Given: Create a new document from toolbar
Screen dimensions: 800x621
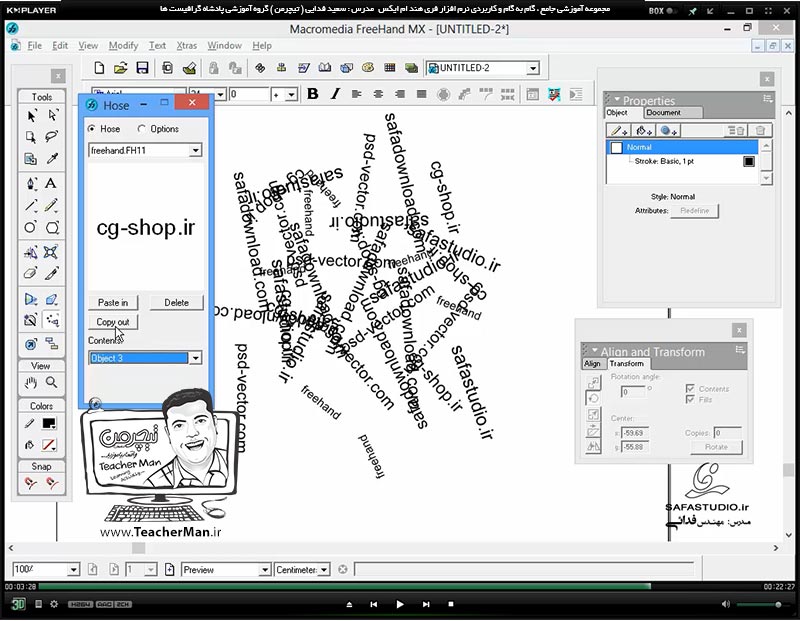Looking at the screenshot, I should tap(99, 68).
